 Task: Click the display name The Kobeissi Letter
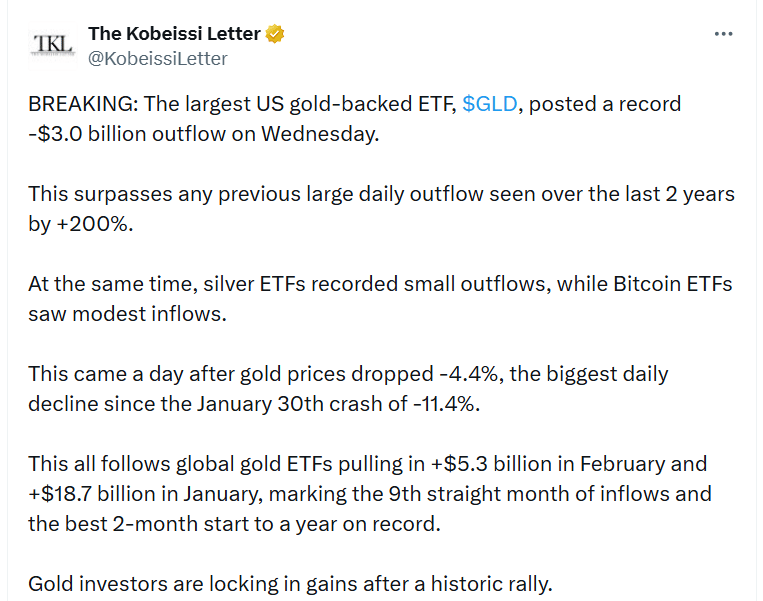coord(174,34)
